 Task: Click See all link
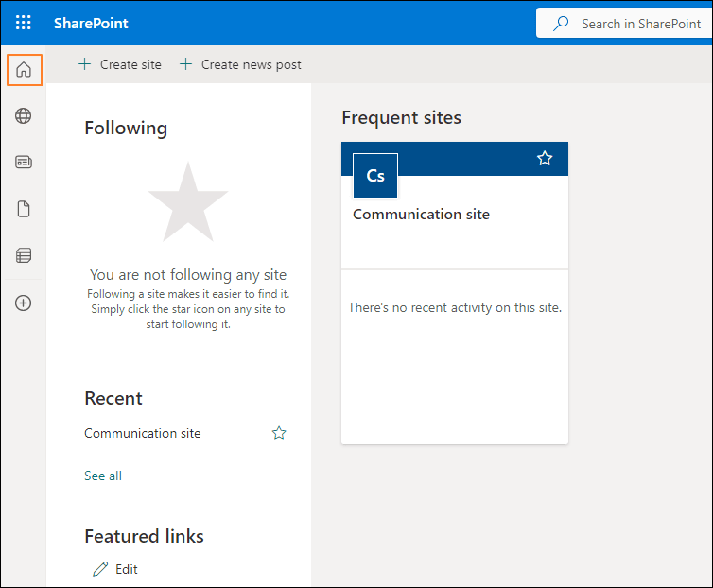[103, 476]
